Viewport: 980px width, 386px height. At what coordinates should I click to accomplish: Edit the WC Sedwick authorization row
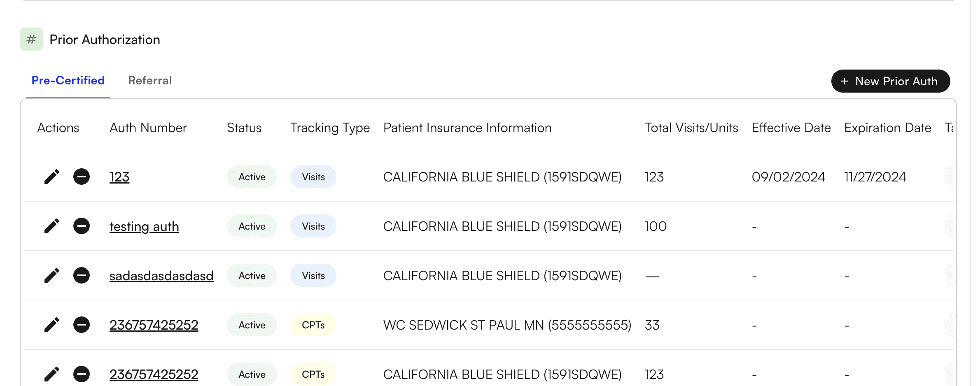52,325
